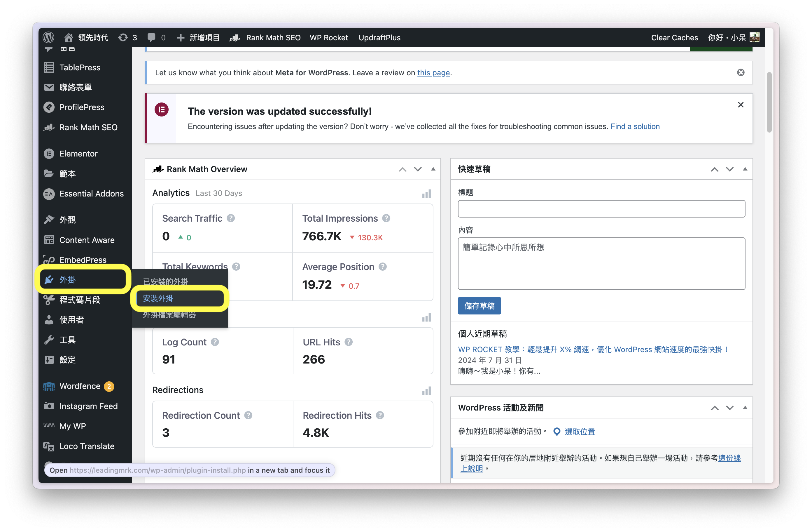Click the user avatar in the admin bar
This screenshot has height=532, width=812.
(754, 37)
